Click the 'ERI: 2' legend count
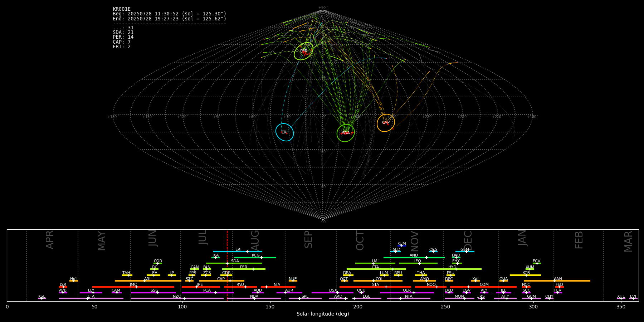 click(x=122, y=47)
